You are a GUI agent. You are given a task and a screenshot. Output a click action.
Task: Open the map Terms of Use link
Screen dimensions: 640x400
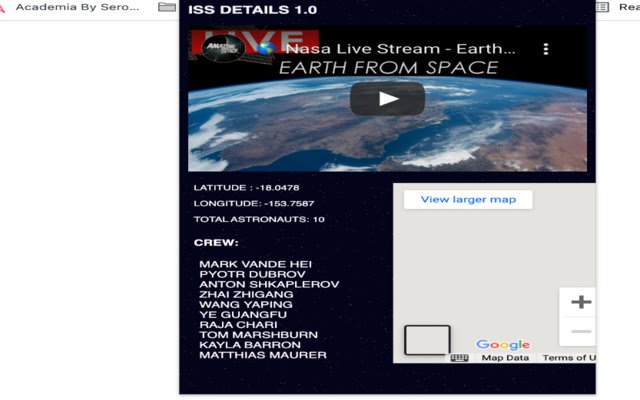[x=569, y=358]
